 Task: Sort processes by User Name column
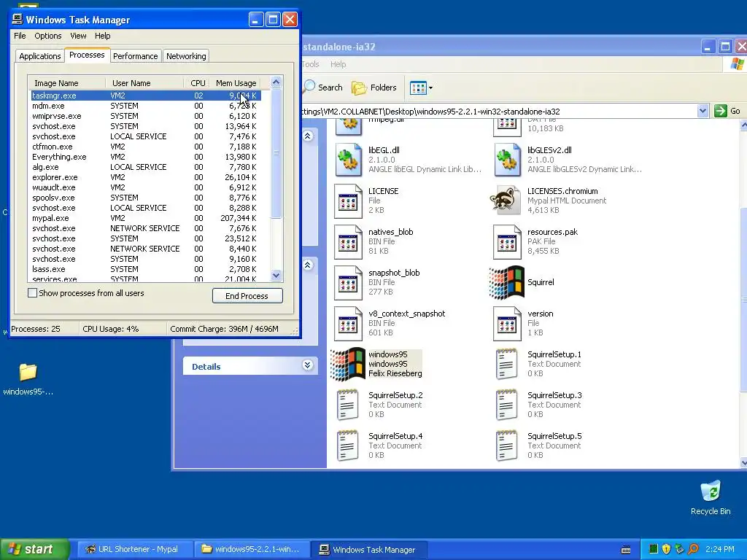coord(144,83)
